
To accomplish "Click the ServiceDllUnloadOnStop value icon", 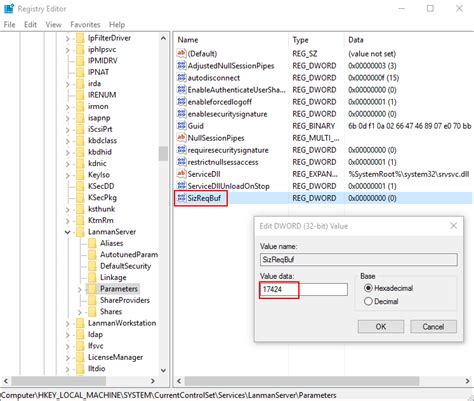I will tap(181, 186).
